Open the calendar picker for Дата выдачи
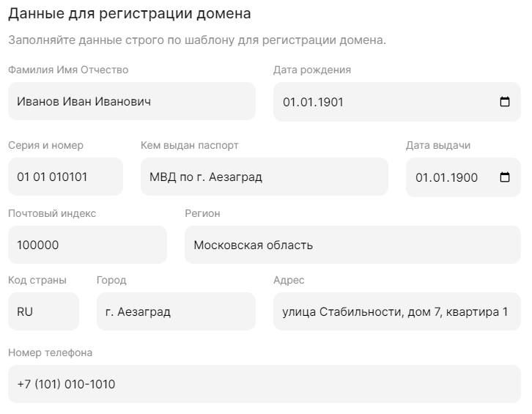 coord(504,177)
